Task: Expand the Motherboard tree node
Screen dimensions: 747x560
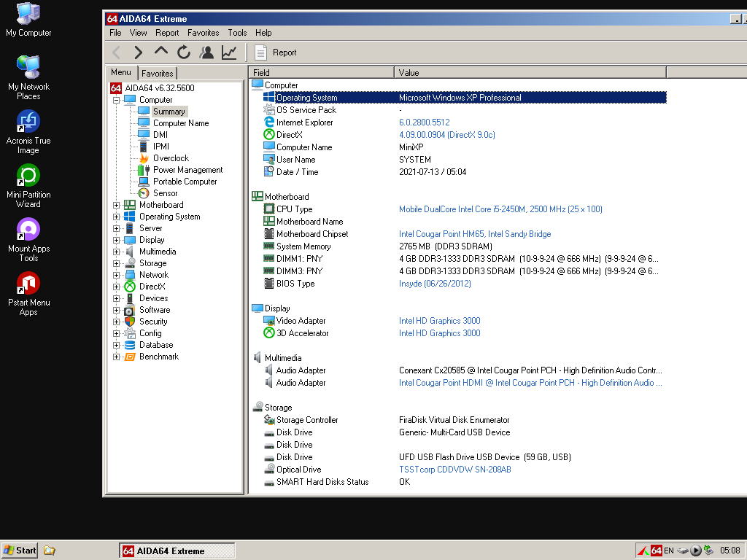Action: [116, 205]
